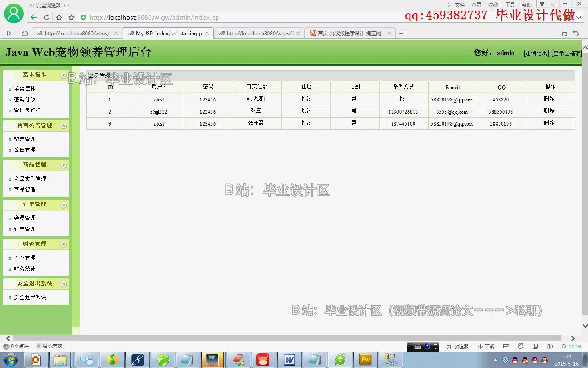The width and height of the screenshot is (588, 368).
Task: Open 管理员维护 in the sidebar
Action: click(x=27, y=110)
